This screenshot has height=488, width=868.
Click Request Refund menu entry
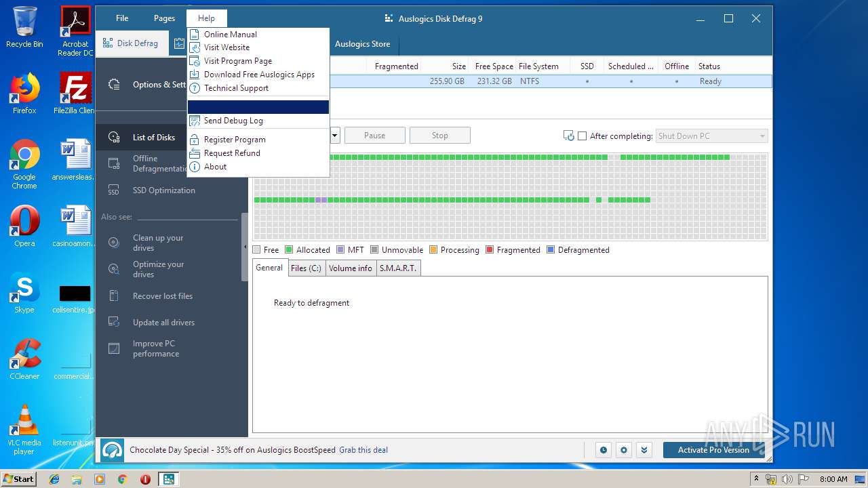(x=258, y=153)
